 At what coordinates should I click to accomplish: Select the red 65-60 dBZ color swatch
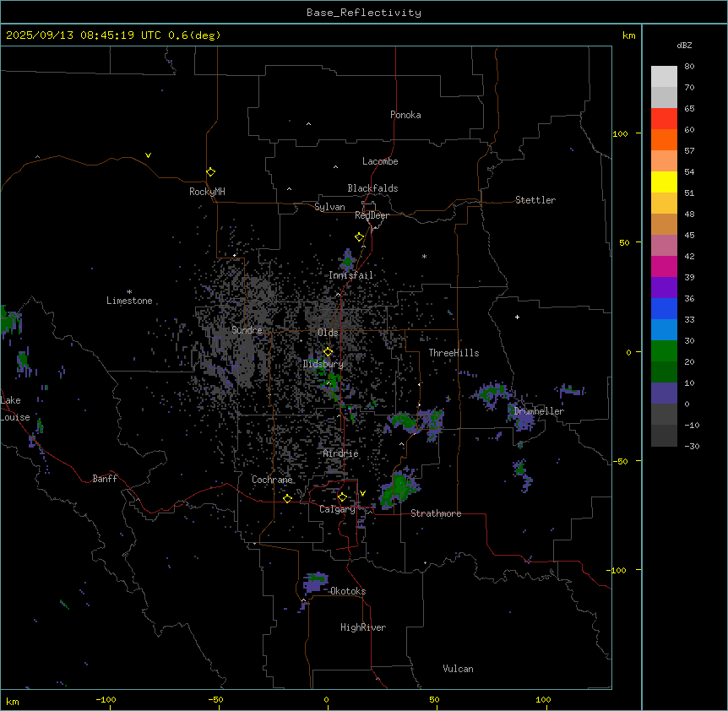[664, 119]
